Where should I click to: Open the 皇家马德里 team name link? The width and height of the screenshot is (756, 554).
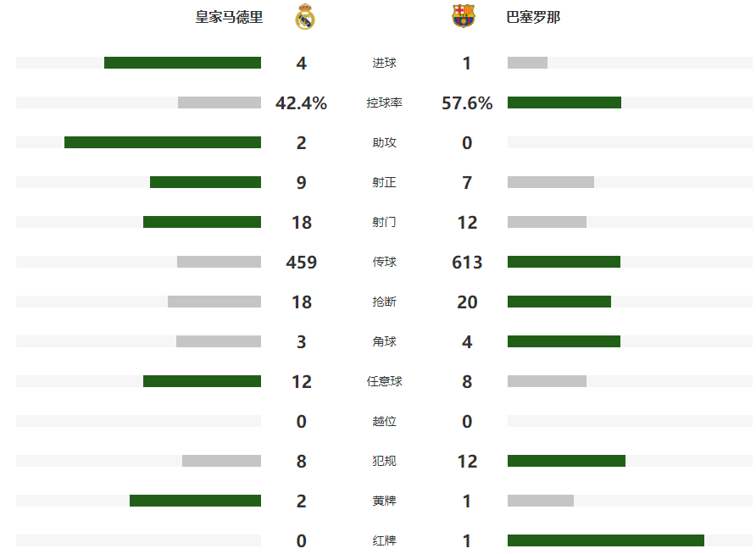(x=229, y=17)
